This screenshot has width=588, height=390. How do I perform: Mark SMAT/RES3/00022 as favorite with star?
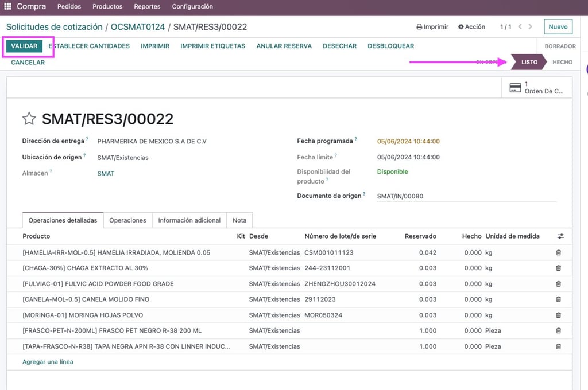point(29,119)
